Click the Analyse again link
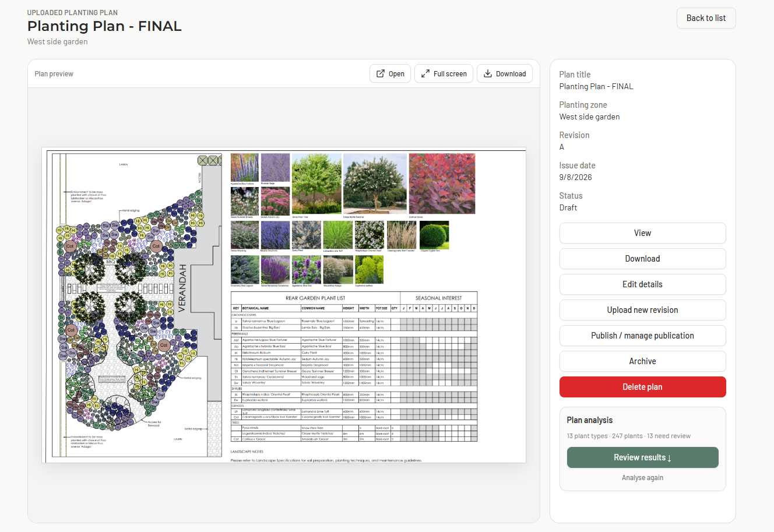Screen dimensions: 774x532 tap(642, 478)
